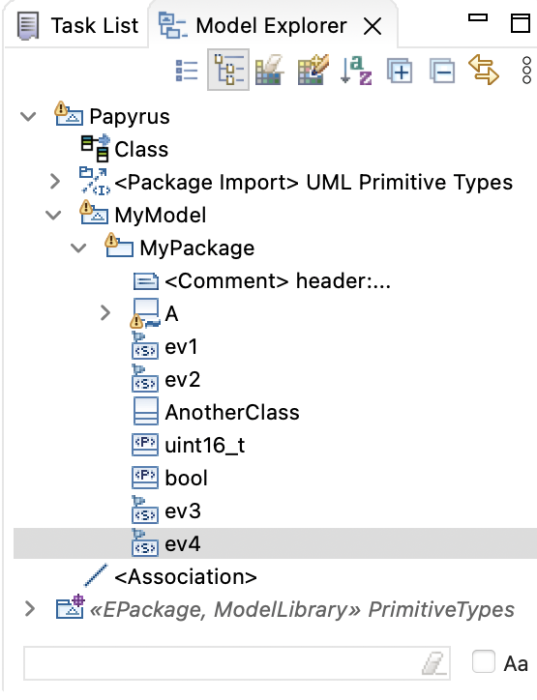The height and width of the screenshot is (700, 537).
Task: Select the Papyrus tree item
Action: click(x=129, y=117)
